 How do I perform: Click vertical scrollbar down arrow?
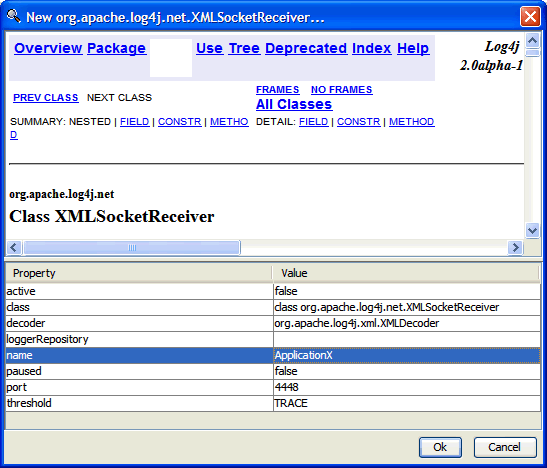point(532,231)
